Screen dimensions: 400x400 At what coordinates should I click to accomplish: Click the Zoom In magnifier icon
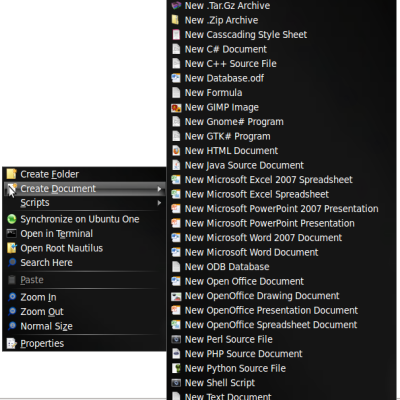click(12, 297)
